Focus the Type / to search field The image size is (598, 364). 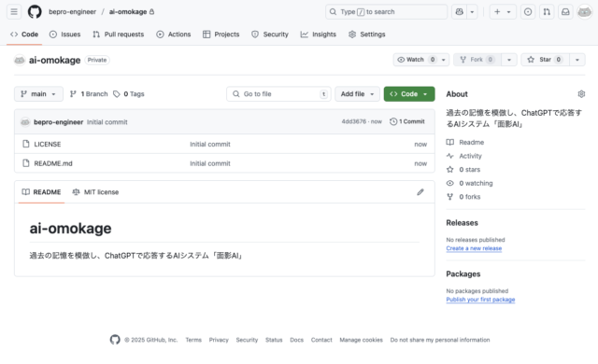[386, 12]
